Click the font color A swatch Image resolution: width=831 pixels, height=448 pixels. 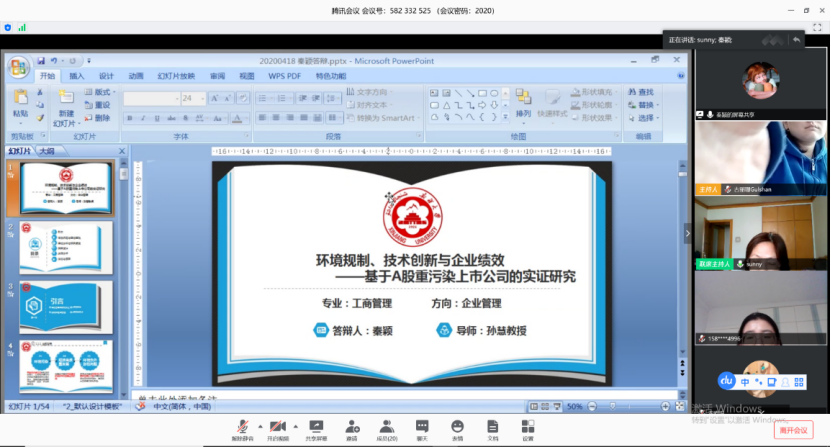[237, 118]
